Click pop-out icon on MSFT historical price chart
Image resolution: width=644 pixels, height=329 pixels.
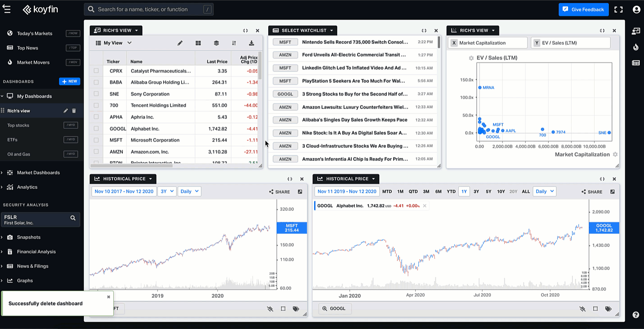[x=300, y=192]
